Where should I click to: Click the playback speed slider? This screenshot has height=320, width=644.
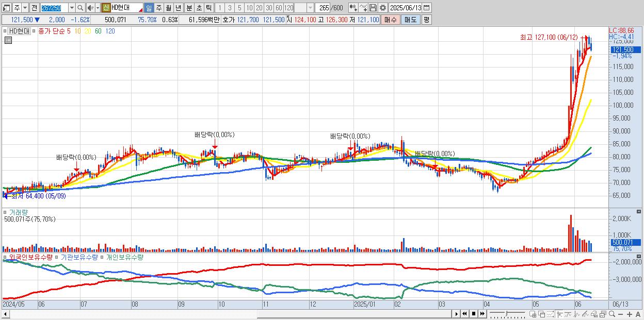pos(507,314)
